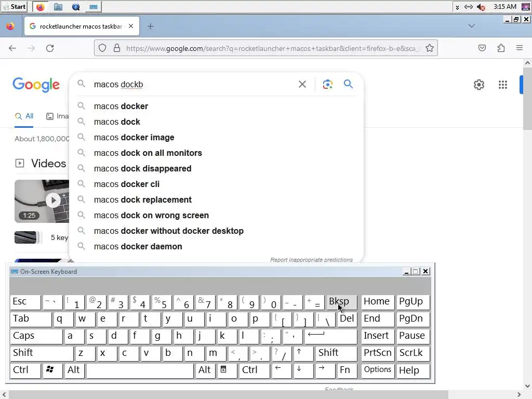Select 'macos docker without docker desktop'
The image size is (532, 399).
pyautogui.click(x=216, y=231)
